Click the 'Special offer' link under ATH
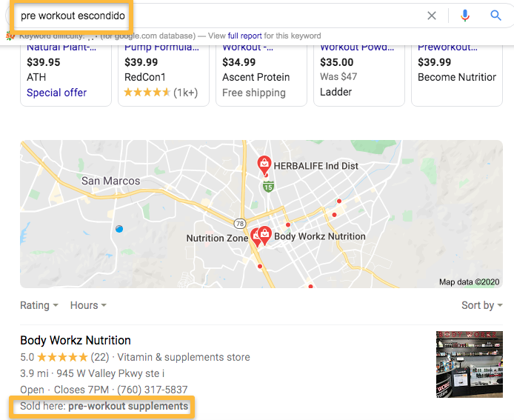 coord(57,93)
